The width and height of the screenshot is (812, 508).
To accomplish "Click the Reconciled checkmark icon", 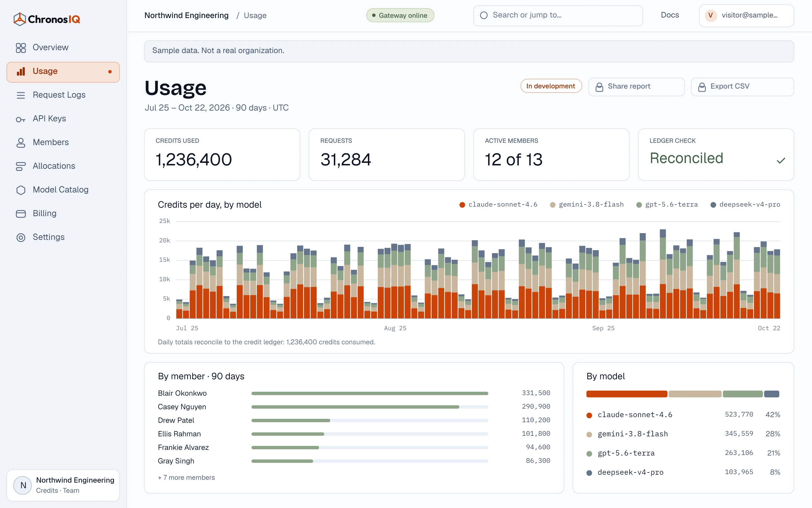I will (x=781, y=161).
